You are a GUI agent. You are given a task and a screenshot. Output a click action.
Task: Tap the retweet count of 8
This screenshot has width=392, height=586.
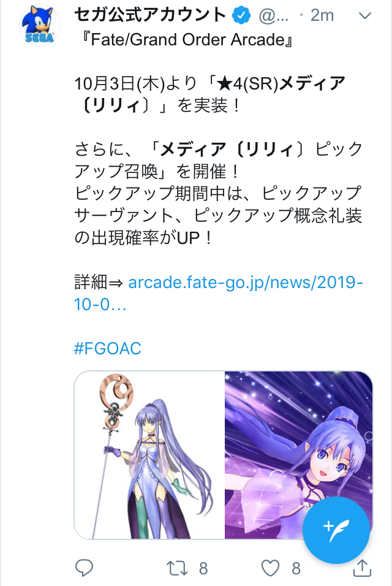click(x=203, y=568)
